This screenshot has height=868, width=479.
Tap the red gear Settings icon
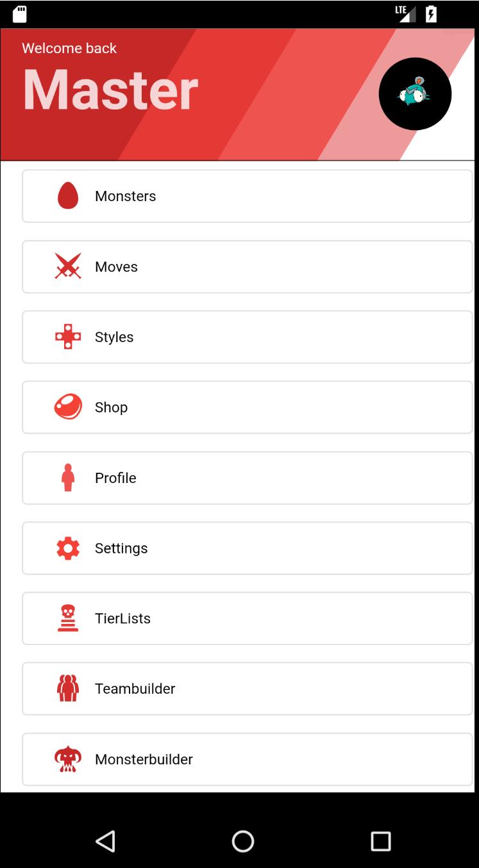(x=68, y=548)
